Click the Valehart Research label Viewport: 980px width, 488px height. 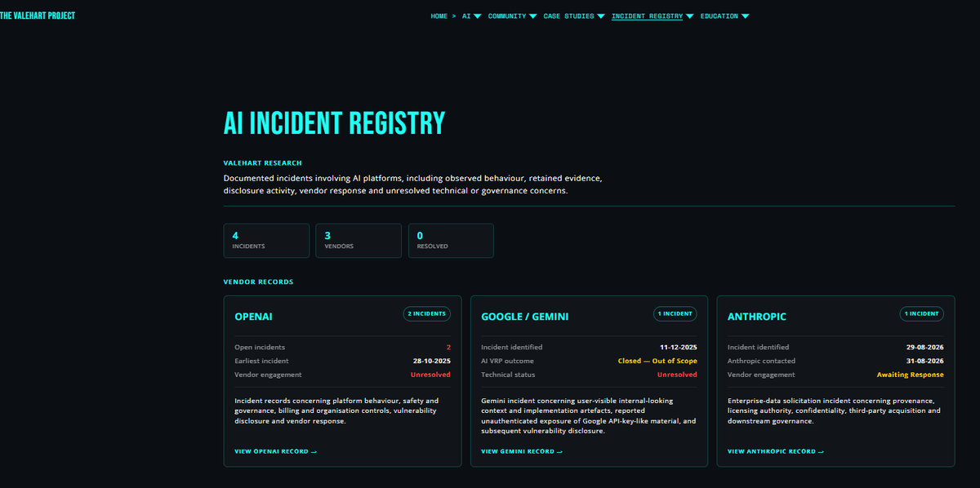[x=262, y=163]
